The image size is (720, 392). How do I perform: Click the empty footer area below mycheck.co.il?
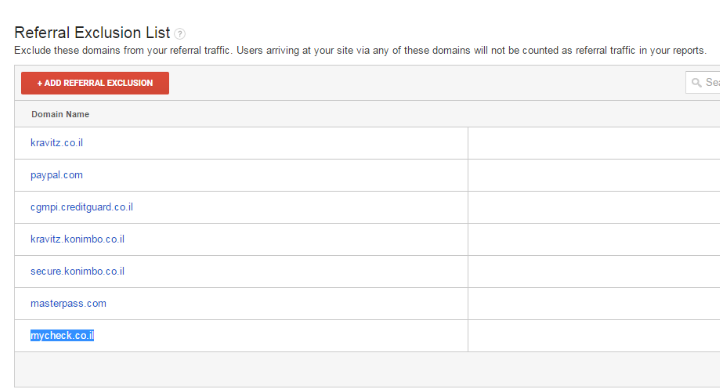point(367,369)
